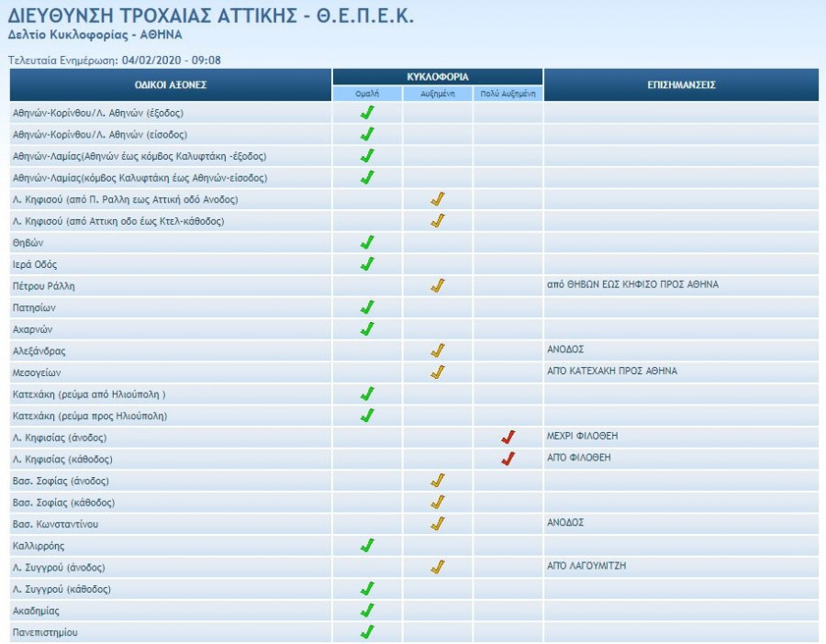Click the red checkmark for Λ. Κηφισίας (άνοδος)
Image resolution: width=826 pixels, height=644 pixels.
coord(508,437)
